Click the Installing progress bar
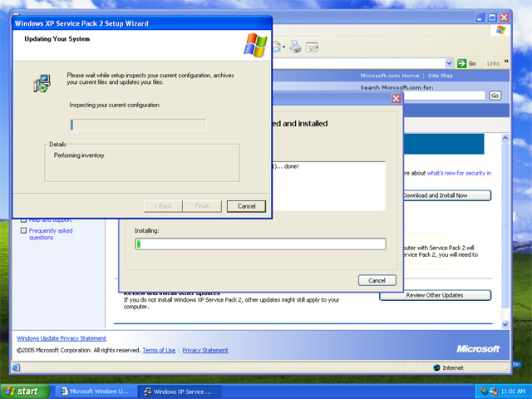The width and height of the screenshot is (532, 399). 260,244
